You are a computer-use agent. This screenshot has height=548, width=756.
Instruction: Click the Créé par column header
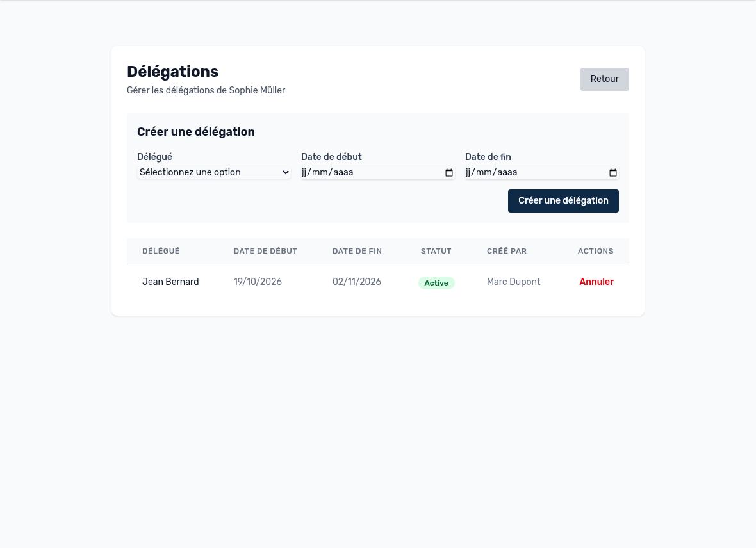pyautogui.click(x=506, y=251)
